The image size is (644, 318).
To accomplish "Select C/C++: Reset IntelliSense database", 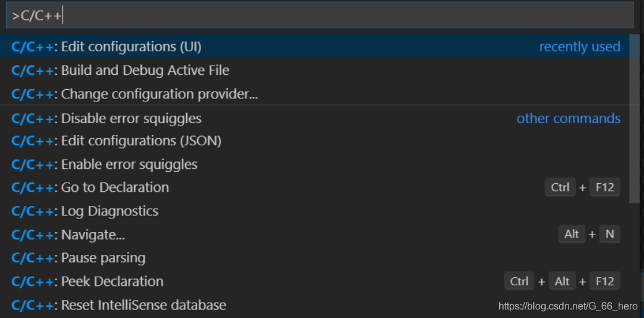I will (x=119, y=305).
